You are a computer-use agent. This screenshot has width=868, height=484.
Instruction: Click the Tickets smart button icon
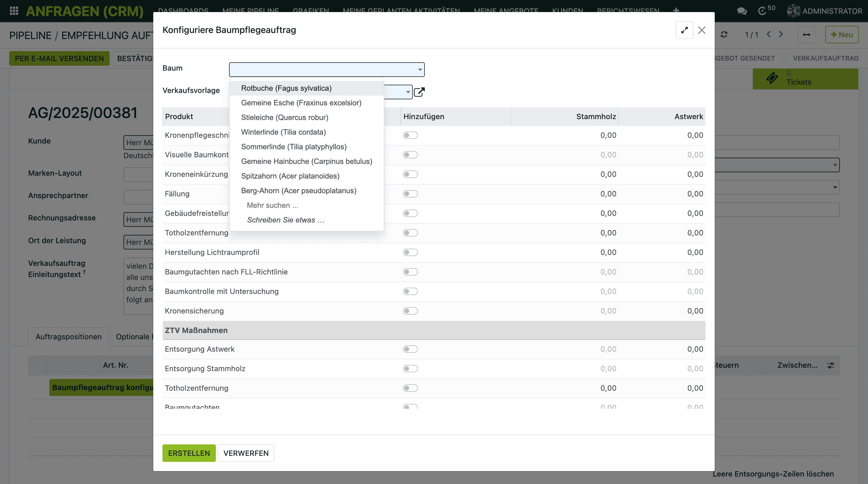772,78
